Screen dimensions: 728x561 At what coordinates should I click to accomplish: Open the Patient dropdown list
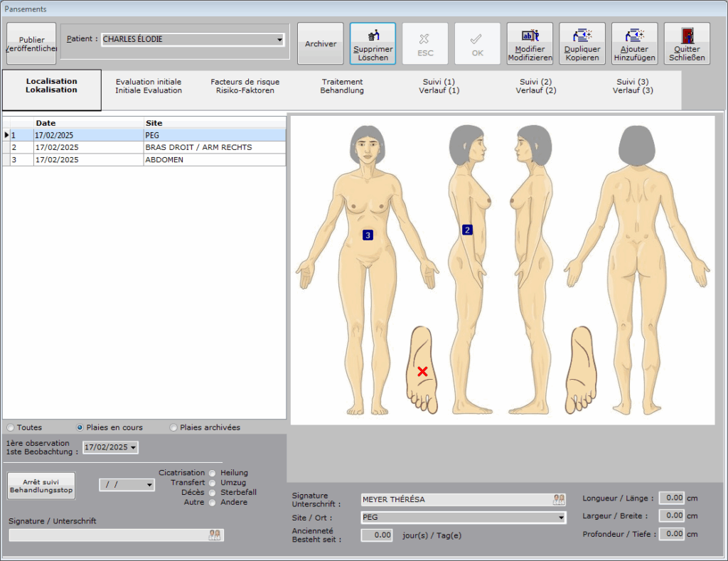[279, 40]
